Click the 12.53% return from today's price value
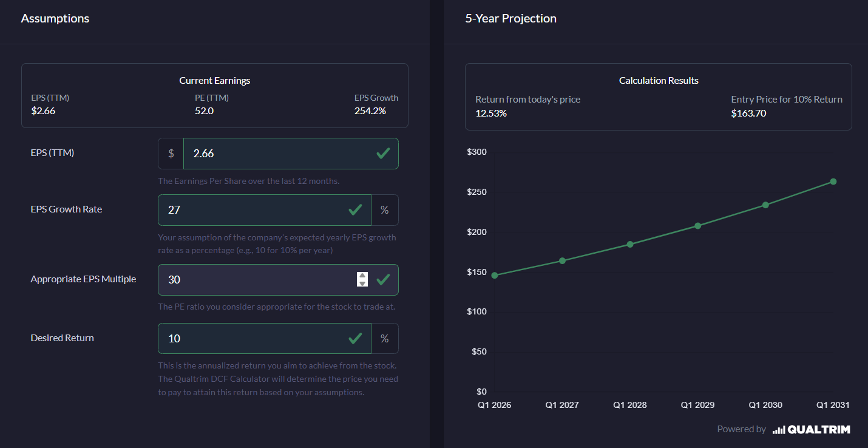The image size is (868, 448). 491,113
